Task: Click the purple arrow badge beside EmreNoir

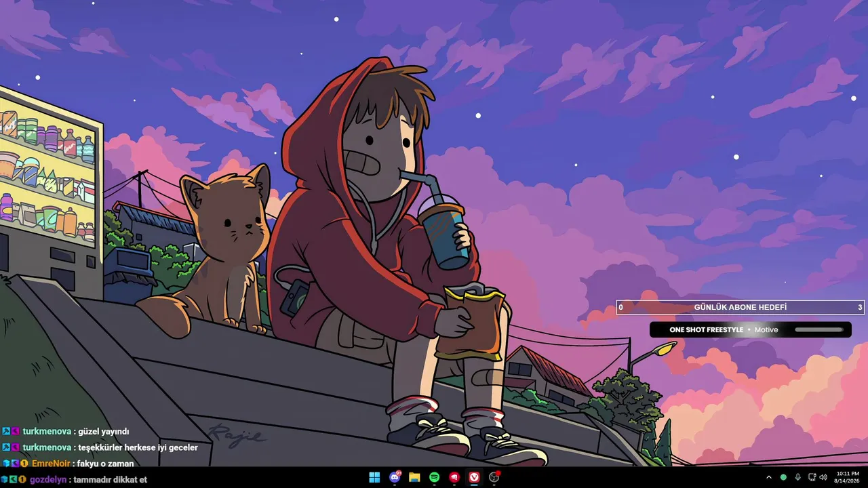Action: [x=15, y=464]
